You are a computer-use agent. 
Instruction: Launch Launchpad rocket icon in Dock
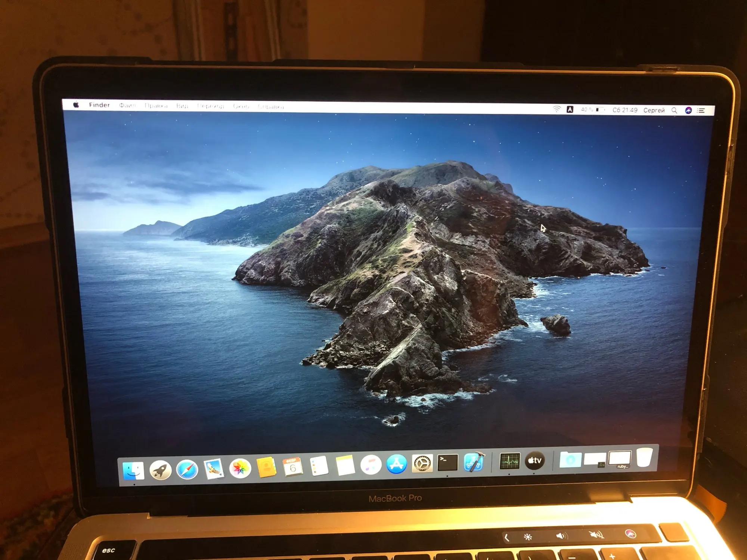[160, 470]
